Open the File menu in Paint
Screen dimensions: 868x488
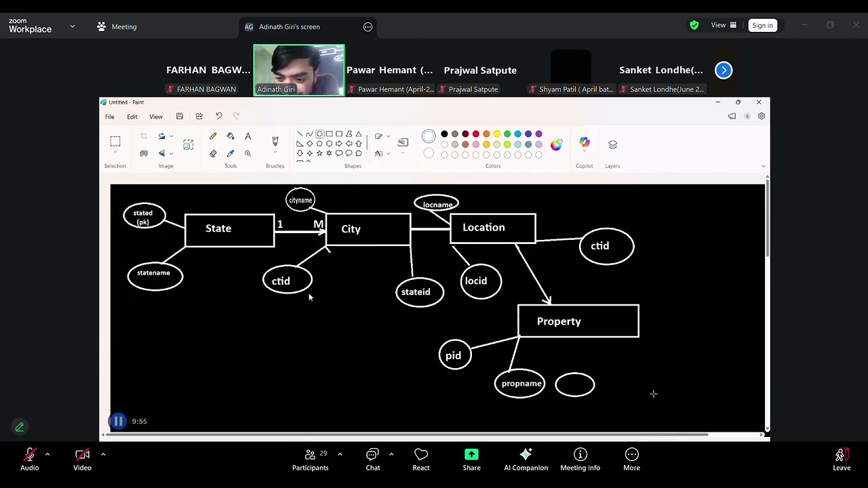[109, 117]
